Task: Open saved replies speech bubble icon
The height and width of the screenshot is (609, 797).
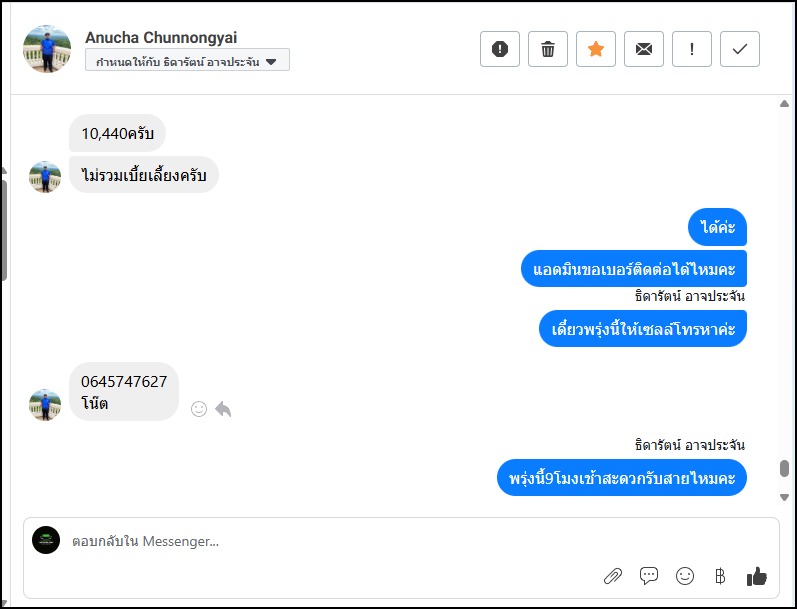Action: (649, 575)
